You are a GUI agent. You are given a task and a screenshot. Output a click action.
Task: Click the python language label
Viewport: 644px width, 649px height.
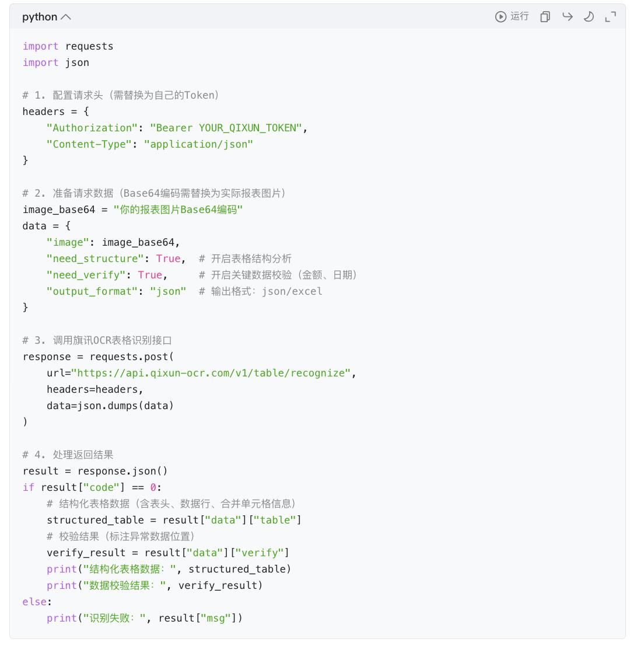point(40,17)
